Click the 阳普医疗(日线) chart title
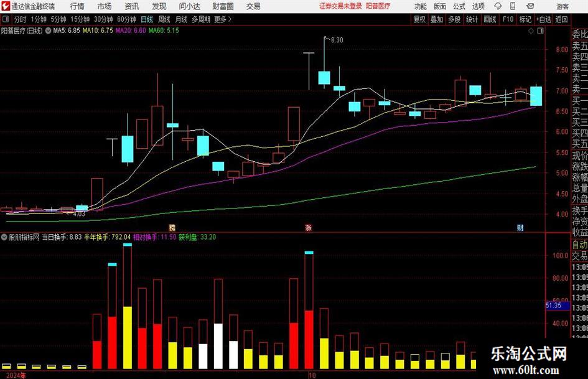The image size is (588, 379). pos(22,30)
